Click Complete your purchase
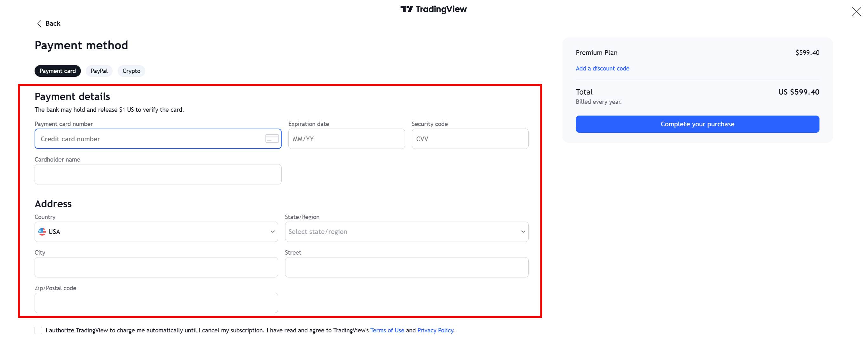Image resolution: width=868 pixels, height=340 pixels. click(x=697, y=124)
